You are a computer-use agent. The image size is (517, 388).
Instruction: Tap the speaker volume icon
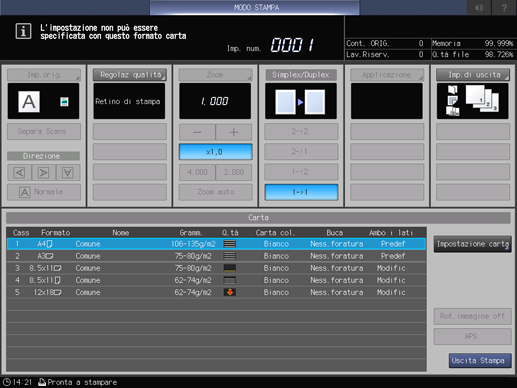pos(479,7)
